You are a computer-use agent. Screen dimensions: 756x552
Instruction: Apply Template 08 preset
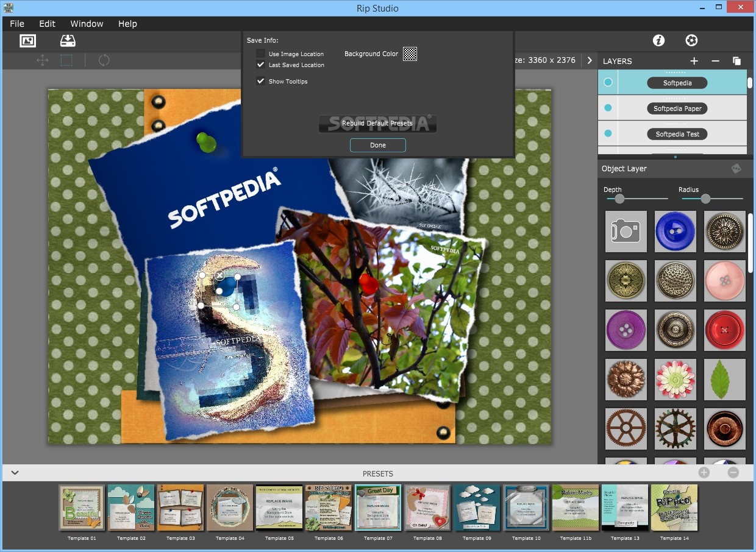pyautogui.click(x=427, y=508)
